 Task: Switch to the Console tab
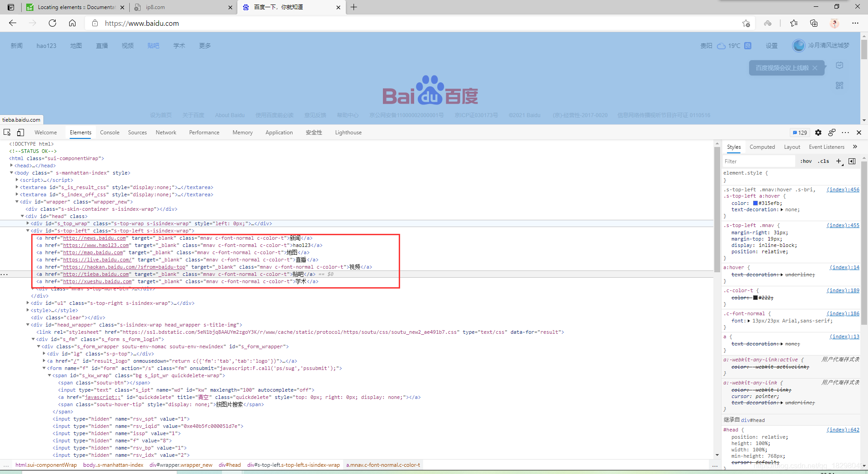click(x=110, y=133)
